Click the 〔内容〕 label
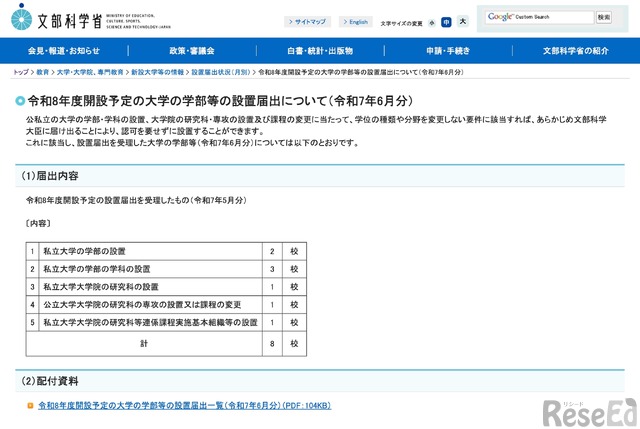Image resolution: width=640 pixels, height=429 pixels. [38, 223]
